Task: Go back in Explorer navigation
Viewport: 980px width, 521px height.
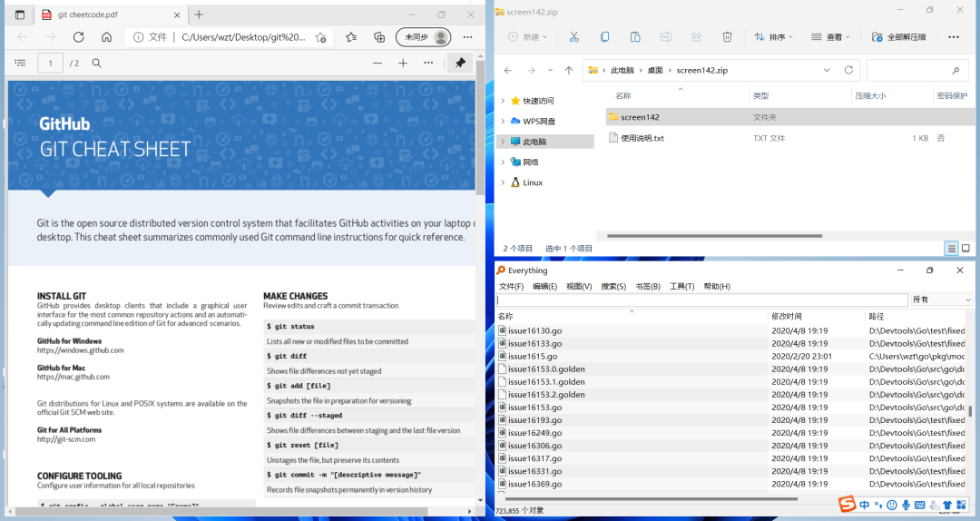Action: click(508, 70)
